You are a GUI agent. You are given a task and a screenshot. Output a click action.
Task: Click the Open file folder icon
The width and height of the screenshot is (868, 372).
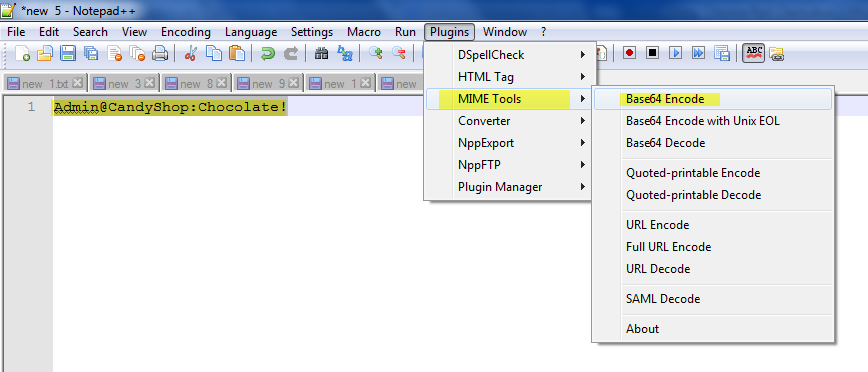click(x=45, y=54)
